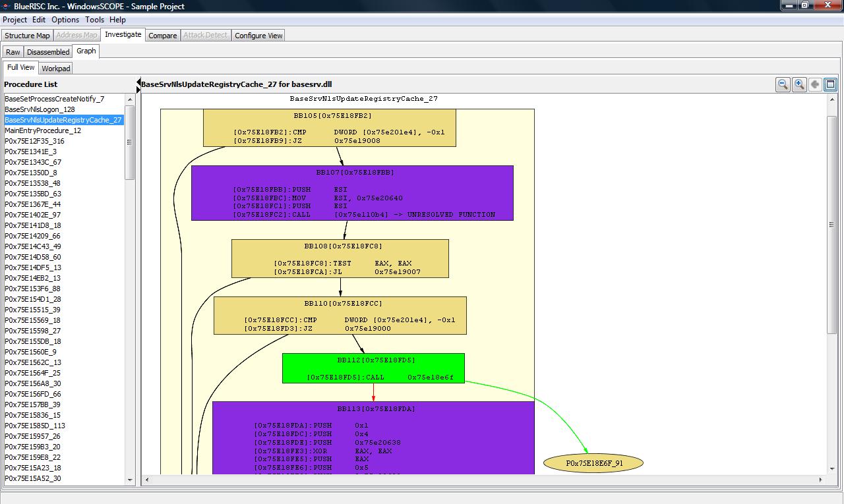Click the back arrow graph navigation icon
This screenshot has width=844, height=504.
815,84
